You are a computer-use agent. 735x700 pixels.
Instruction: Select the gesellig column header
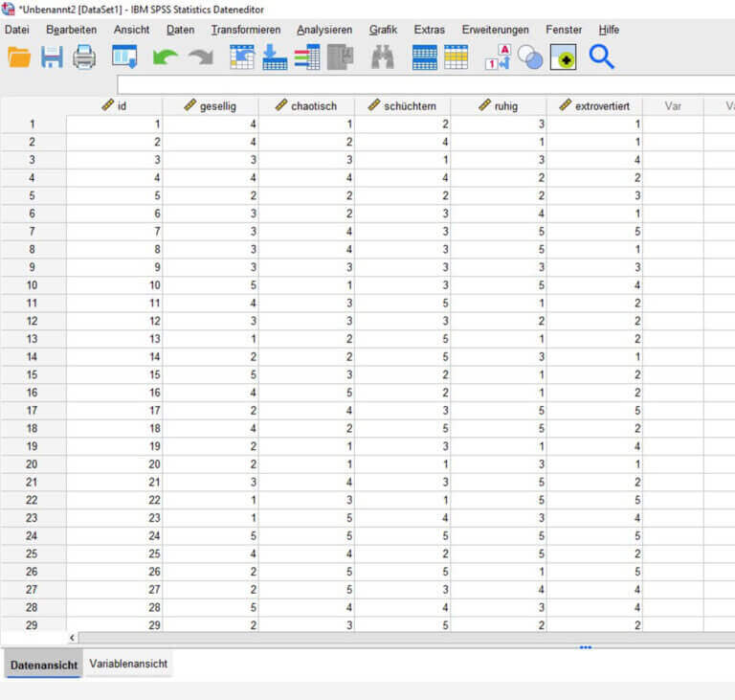pos(211,106)
